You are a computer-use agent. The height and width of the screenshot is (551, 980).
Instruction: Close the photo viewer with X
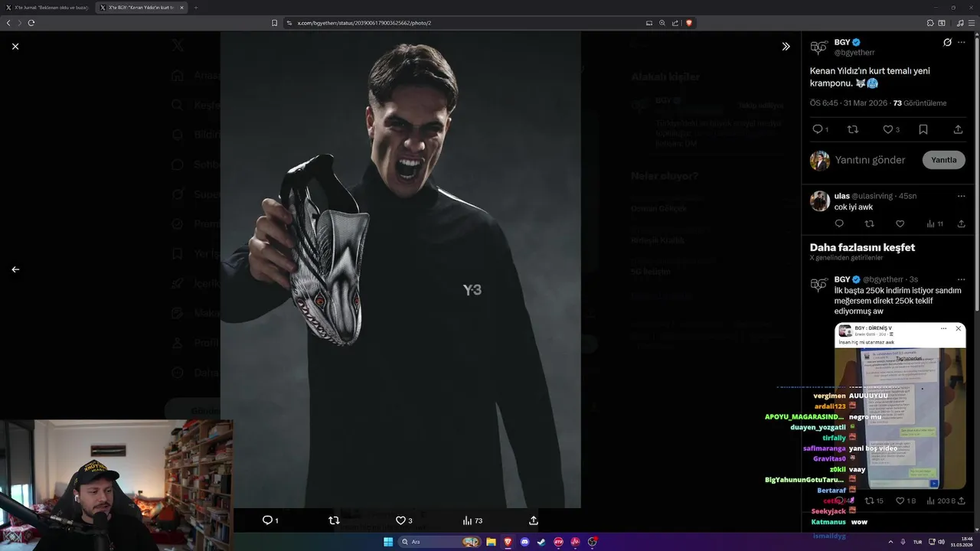coord(15,47)
